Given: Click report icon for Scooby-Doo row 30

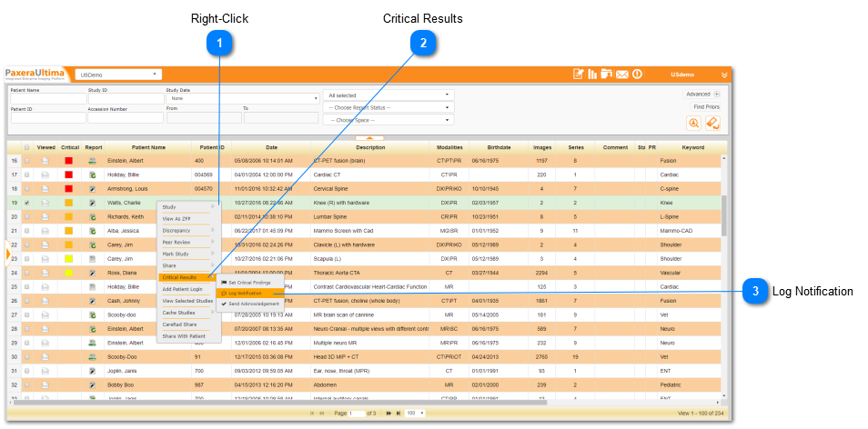Looking at the screenshot, I should 93,357.
